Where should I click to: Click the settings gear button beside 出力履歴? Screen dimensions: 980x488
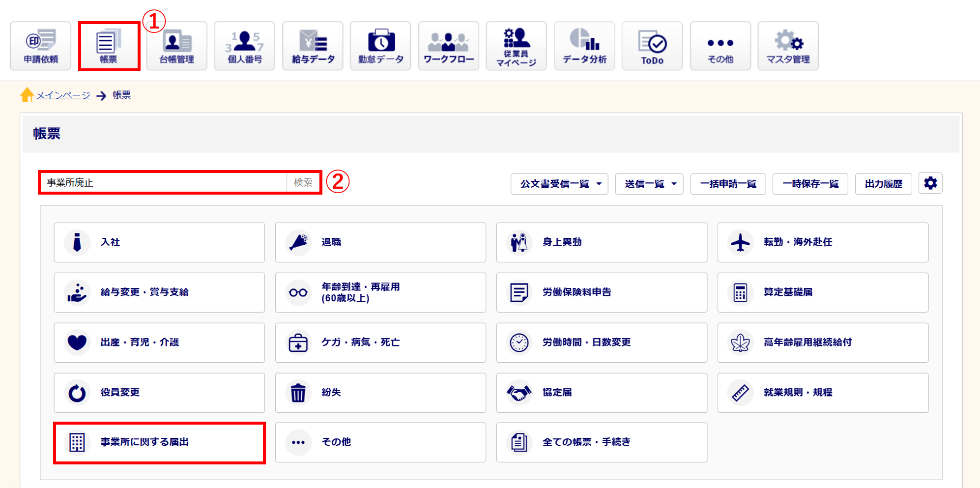pyautogui.click(x=930, y=183)
